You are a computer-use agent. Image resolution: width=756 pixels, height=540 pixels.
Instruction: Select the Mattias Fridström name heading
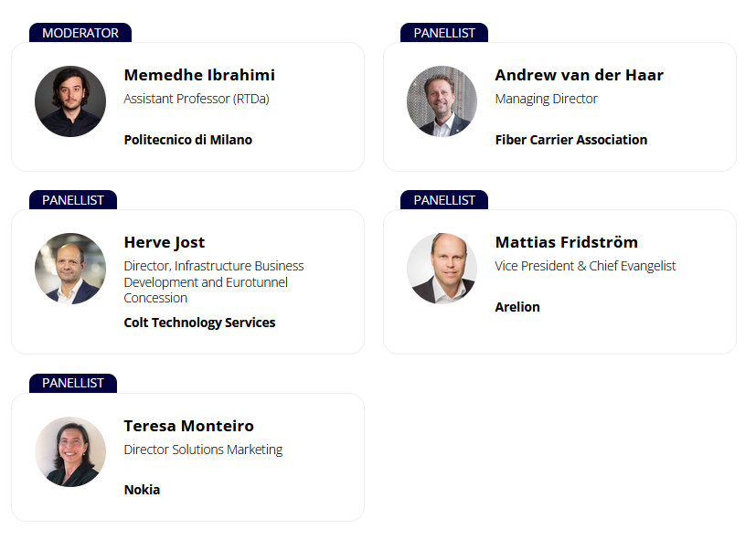pos(566,242)
